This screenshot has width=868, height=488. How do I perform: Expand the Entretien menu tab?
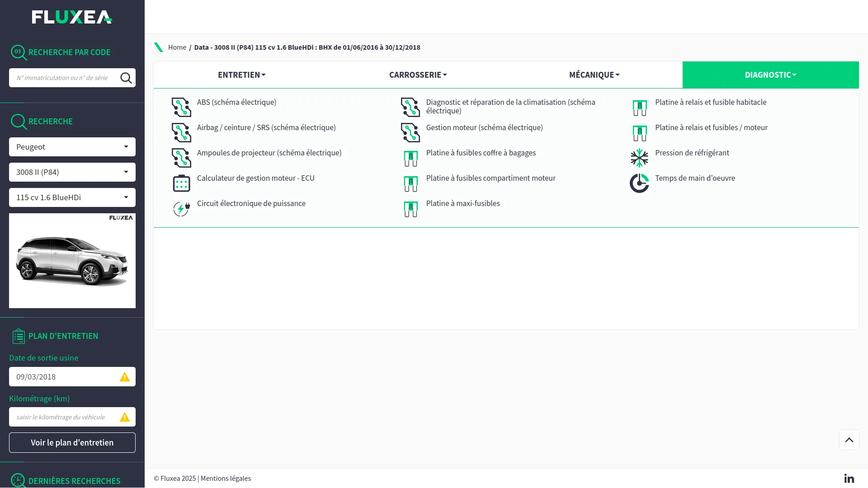[242, 75]
